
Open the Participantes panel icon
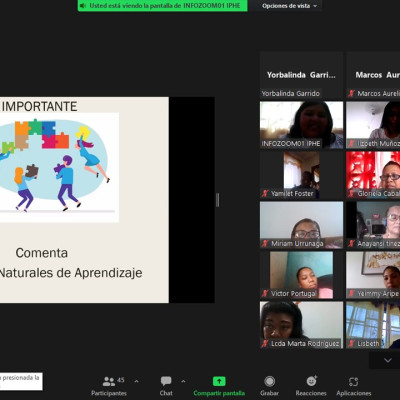point(109,381)
